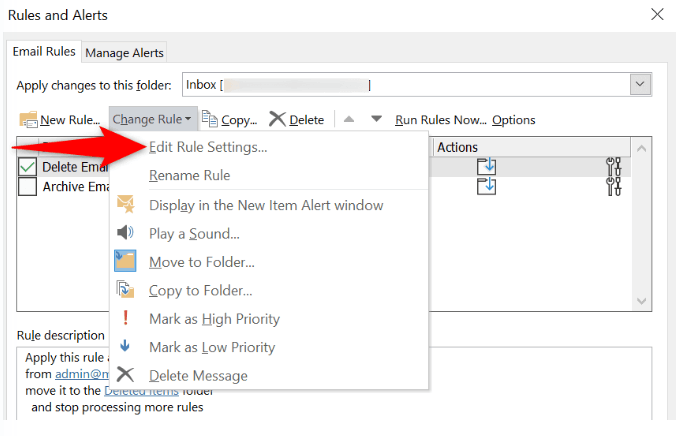
Task: Click the blue Low Priority arrow icon
Action: click(125, 346)
